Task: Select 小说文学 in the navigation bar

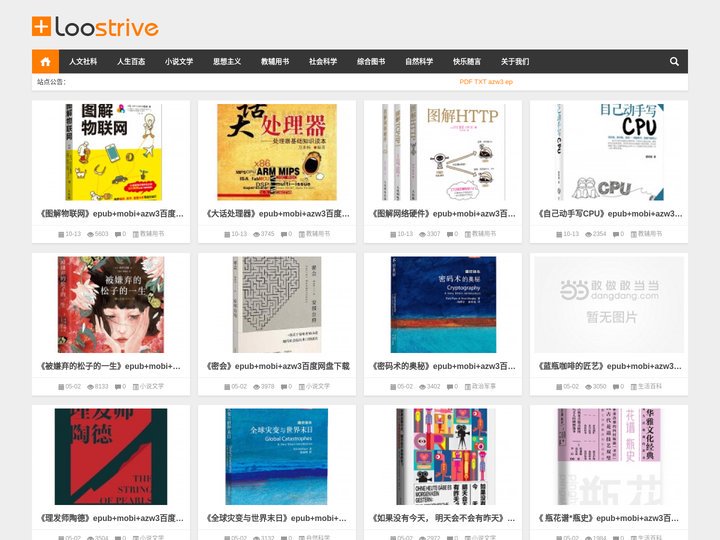Action: click(179, 62)
